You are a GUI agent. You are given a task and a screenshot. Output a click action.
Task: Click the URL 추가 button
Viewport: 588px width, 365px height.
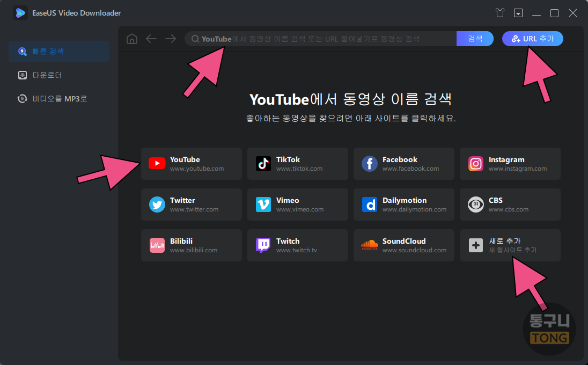click(x=533, y=39)
